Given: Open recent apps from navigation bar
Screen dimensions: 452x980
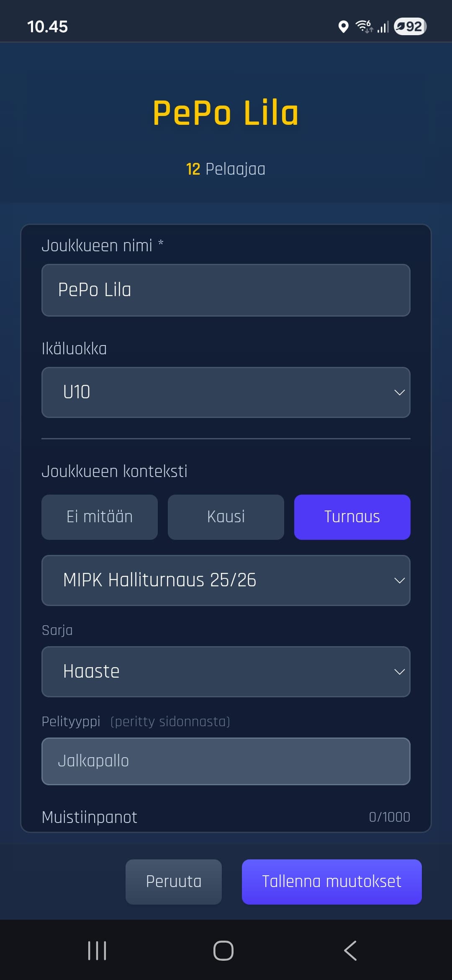Looking at the screenshot, I should 96,950.
